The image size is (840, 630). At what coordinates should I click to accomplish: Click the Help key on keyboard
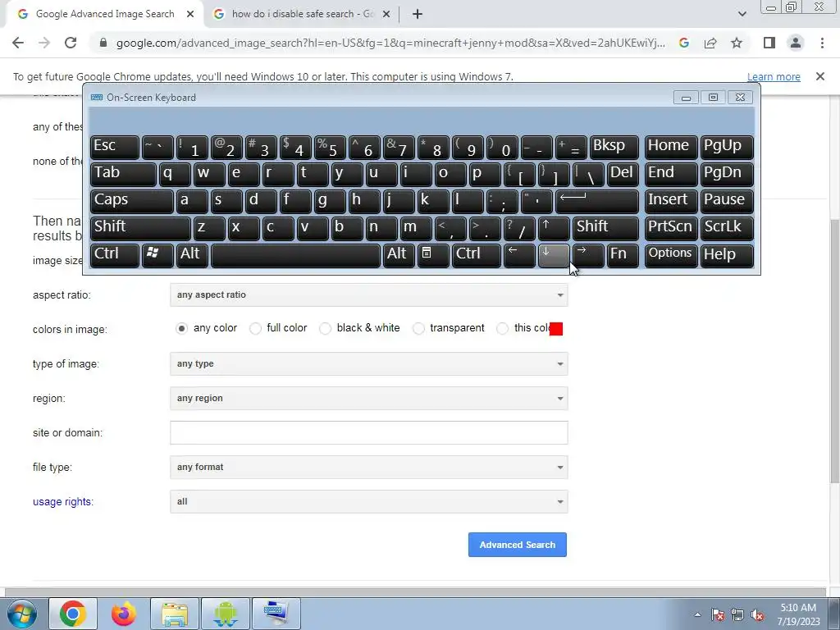(x=727, y=254)
